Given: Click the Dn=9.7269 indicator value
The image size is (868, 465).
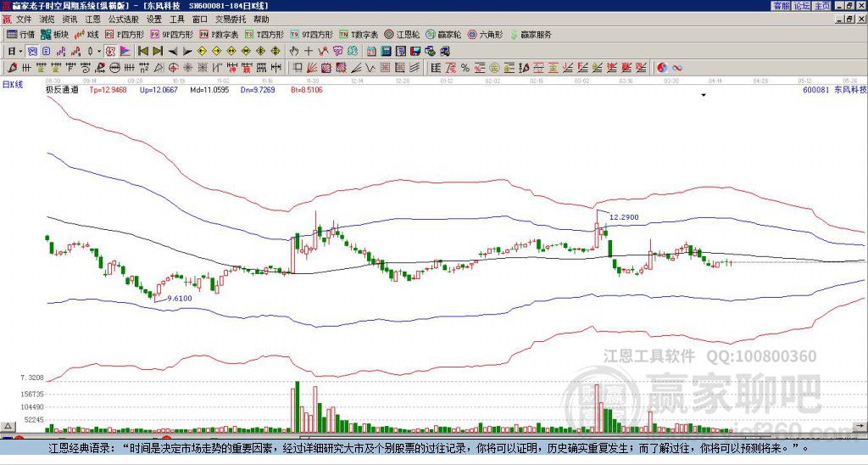Looking at the screenshot, I should (x=258, y=89).
